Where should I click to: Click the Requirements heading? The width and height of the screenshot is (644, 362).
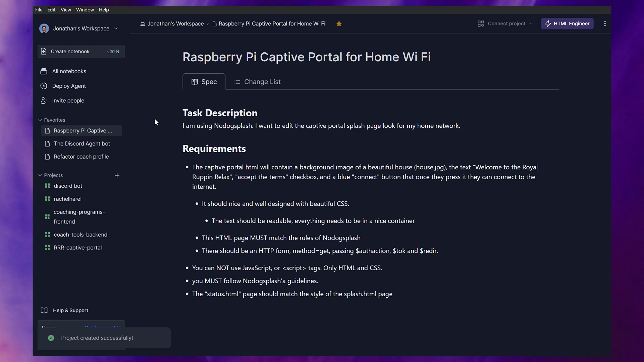tap(214, 149)
